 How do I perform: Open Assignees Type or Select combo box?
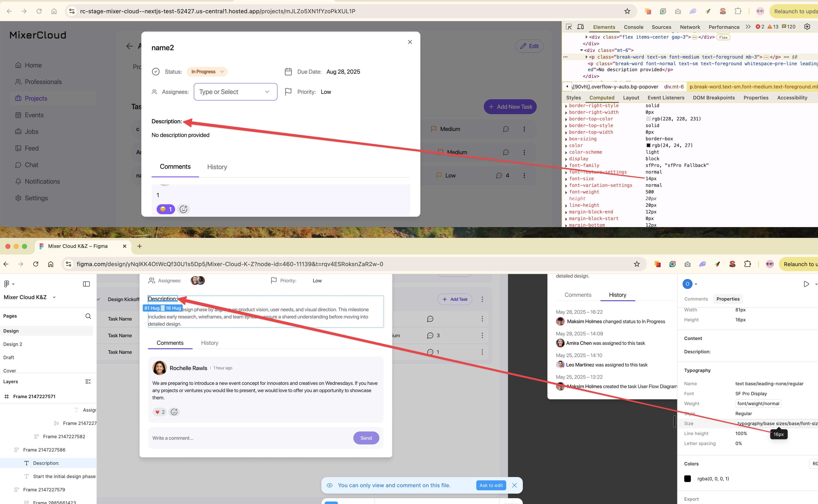(x=235, y=92)
